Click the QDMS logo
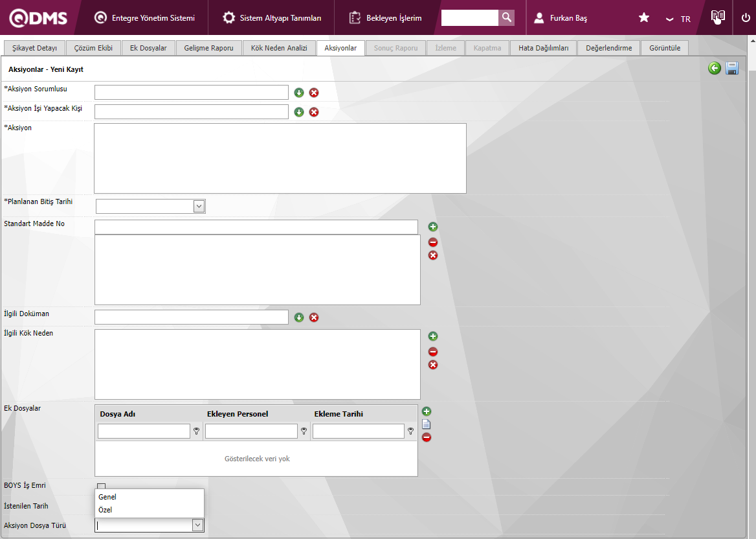The width and height of the screenshot is (756, 539). point(38,18)
